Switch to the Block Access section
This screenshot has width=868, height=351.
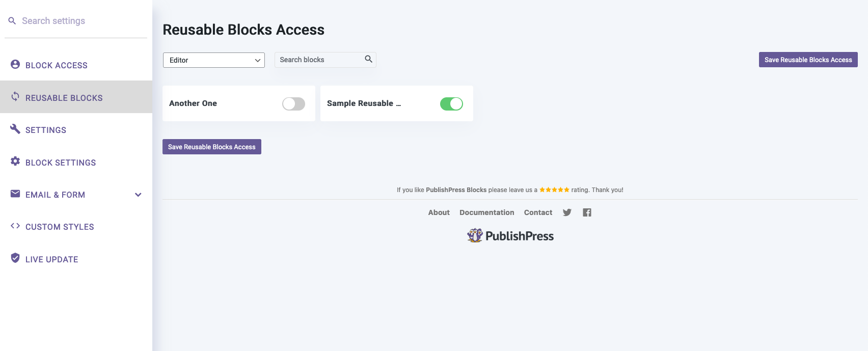56,65
